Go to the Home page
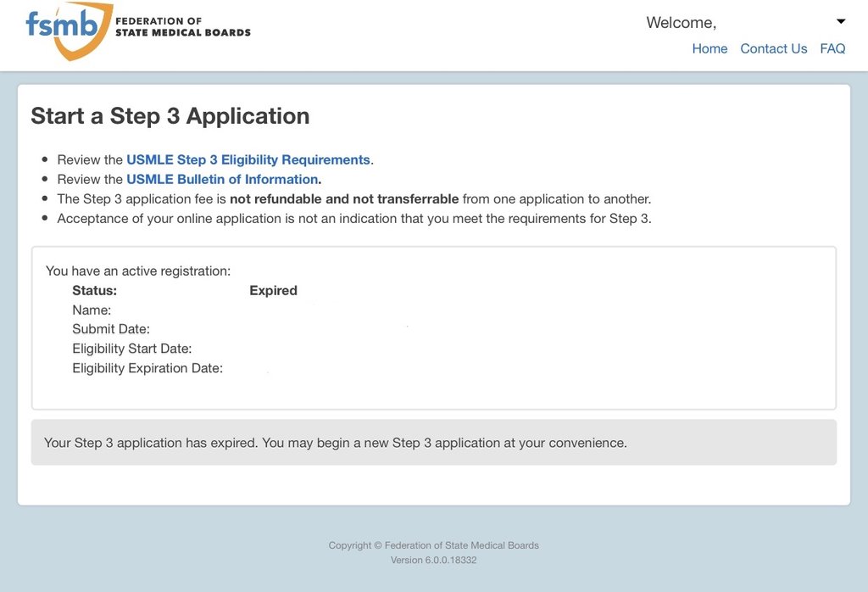Image resolution: width=868 pixels, height=592 pixels. click(x=709, y=49)
